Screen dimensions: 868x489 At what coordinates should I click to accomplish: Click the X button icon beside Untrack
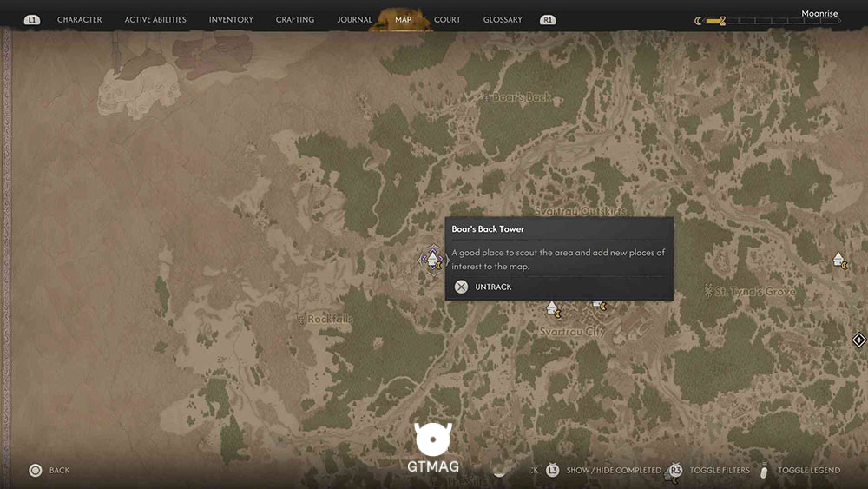tap(461, 287)
